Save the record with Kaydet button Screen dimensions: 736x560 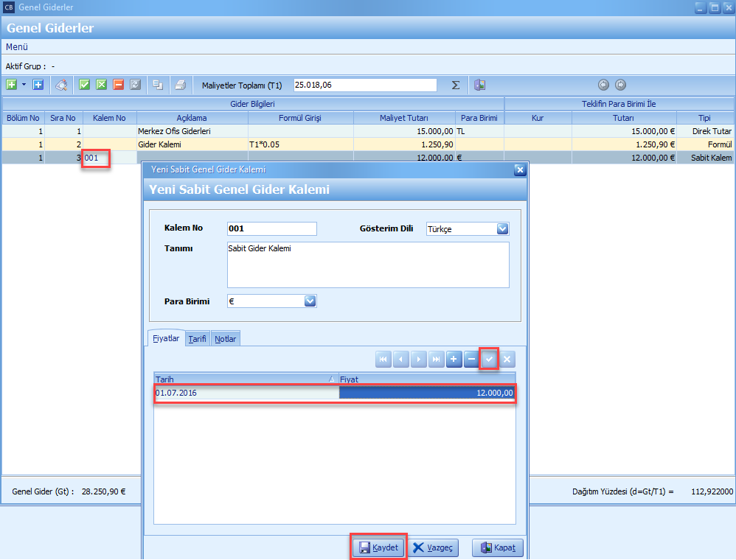click(x=378, y=547)
